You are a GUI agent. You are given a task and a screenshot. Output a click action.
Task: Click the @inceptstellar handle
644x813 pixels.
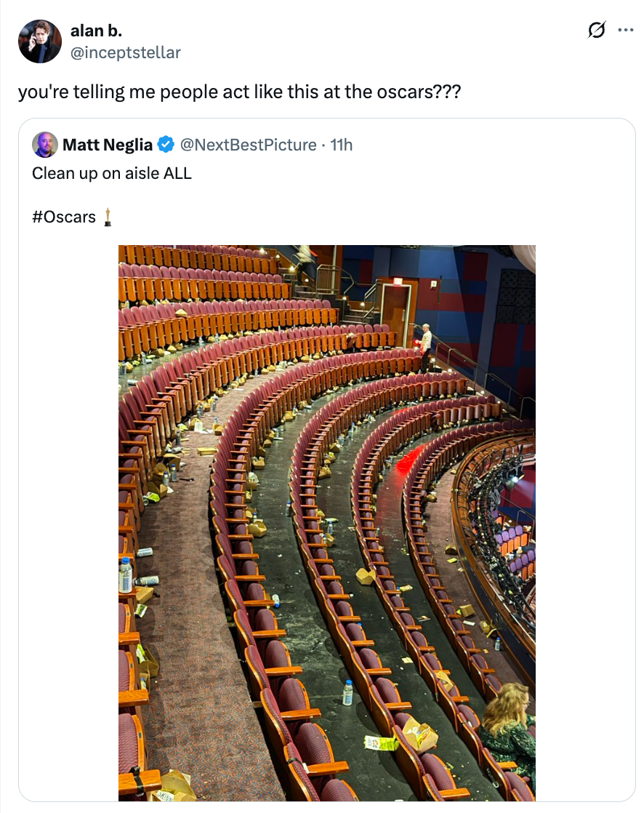tap(125, 52)
